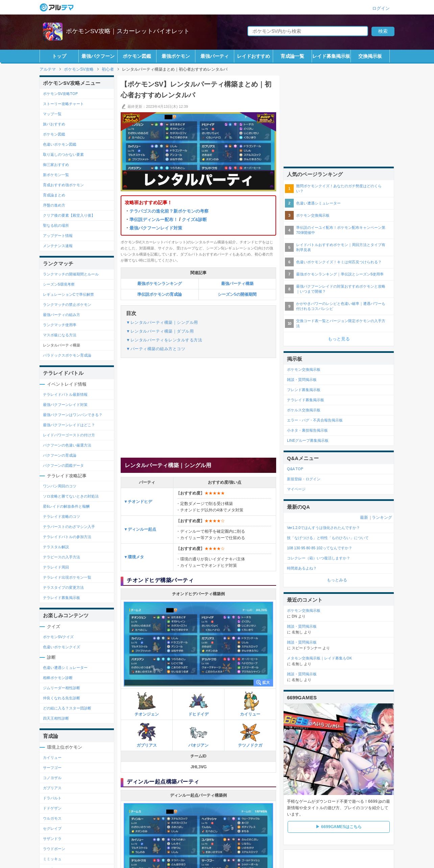Open the レンタルパーティ banner image
Screen dimensions: 434x868
[x=198, y=151]
